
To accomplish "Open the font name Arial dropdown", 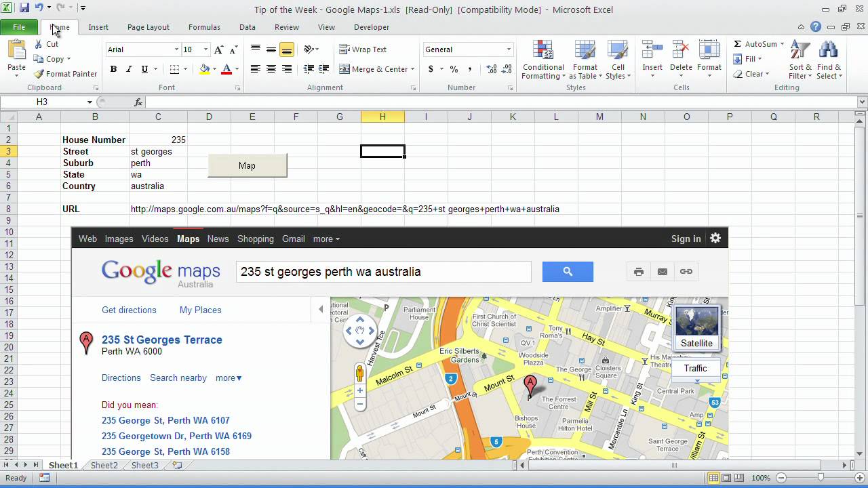I will pyautogui.click(x=176, y=49).
